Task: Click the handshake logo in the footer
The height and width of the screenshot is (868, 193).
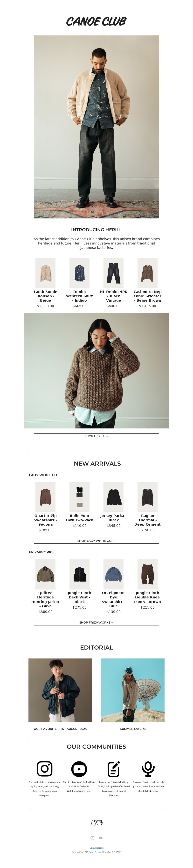Action: tap(96, 822)
